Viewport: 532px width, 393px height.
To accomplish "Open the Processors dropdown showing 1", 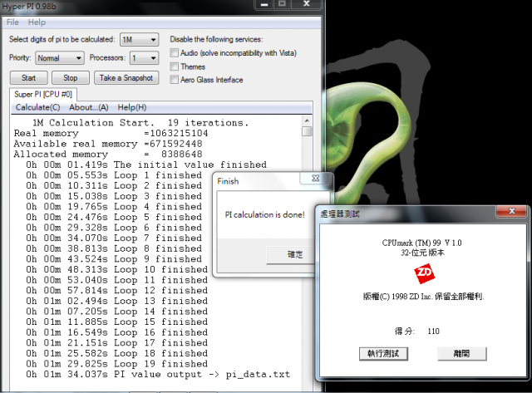I will click(145, 58).
